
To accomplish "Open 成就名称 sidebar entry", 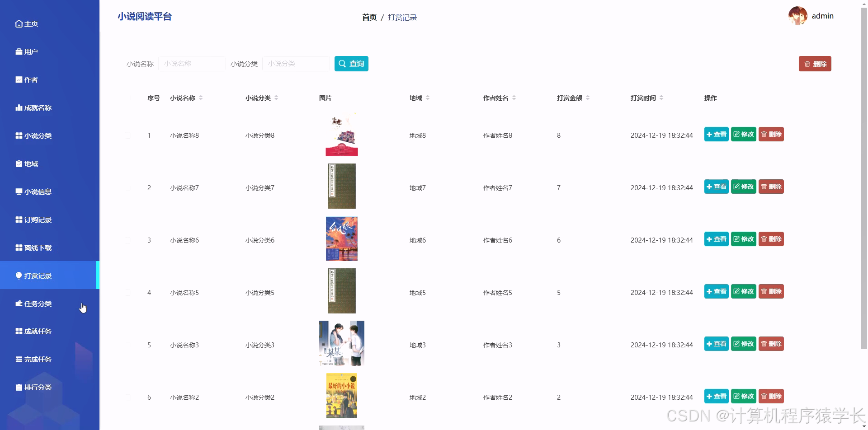I will coord(50,107).
